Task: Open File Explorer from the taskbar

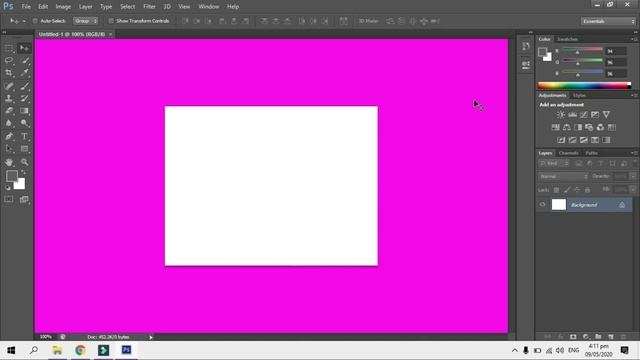Action: pyautogui.click(x=57, y=350)
